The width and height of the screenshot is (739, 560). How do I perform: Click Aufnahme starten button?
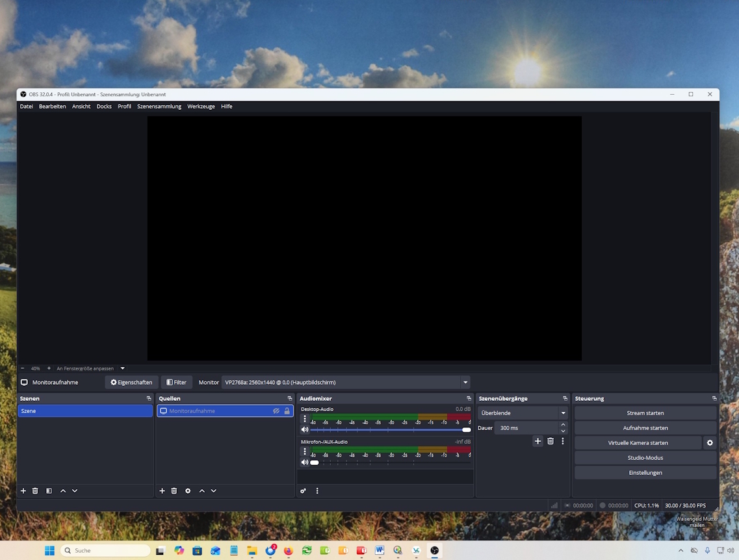[645, 428]
